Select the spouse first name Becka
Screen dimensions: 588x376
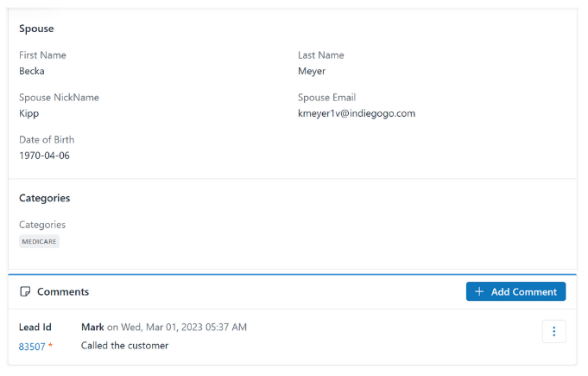click(x=32, y=71)
